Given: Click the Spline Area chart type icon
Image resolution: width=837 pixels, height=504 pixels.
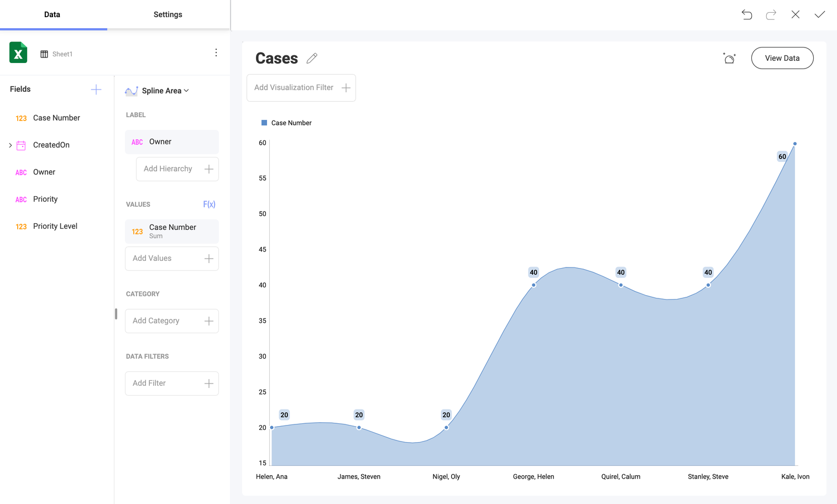Looking at the screenshot, I should [x=131, y=91].
